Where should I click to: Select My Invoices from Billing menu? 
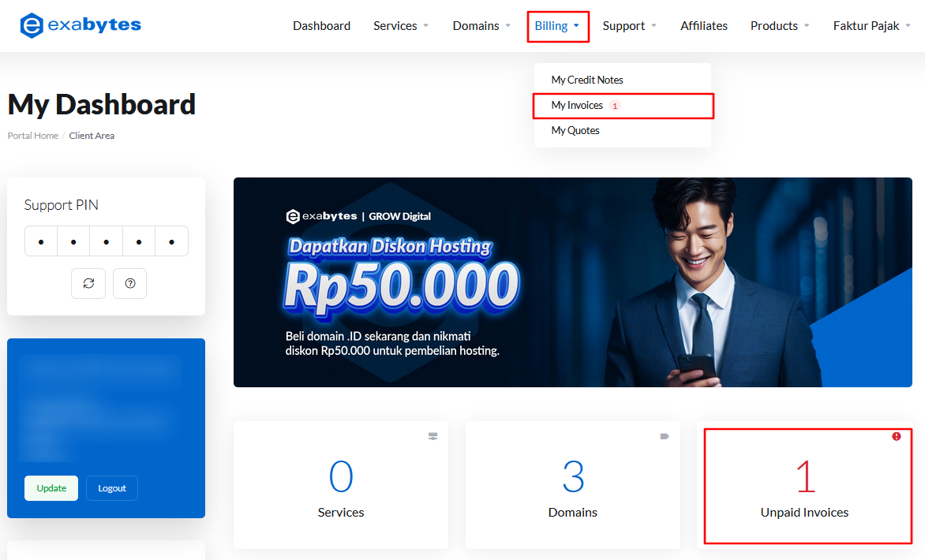pyautogui.click(x=623, y=106)
